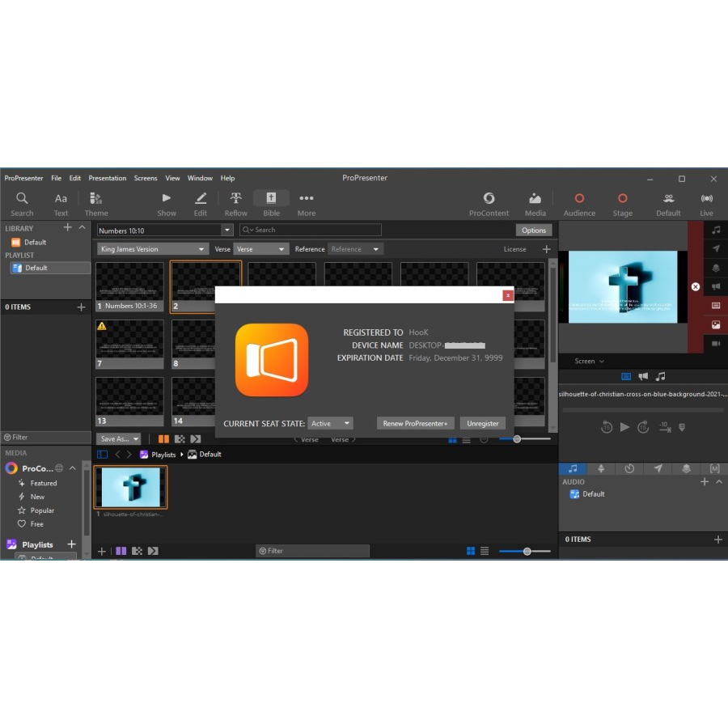Clear all layers with the X button
The height and width of the screenshot is (728, 728).
pyautogui.click(x=696, y=287)
